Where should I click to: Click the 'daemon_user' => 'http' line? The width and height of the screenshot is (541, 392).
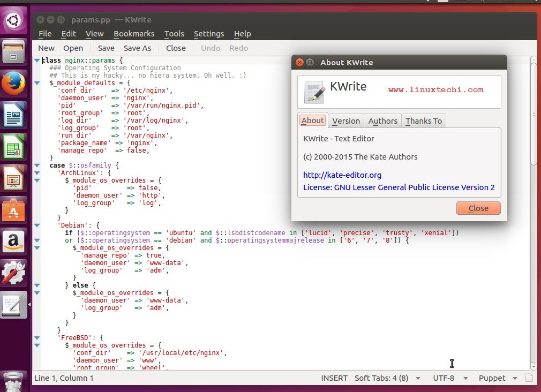pyautogui.click(x=119, y=195)
